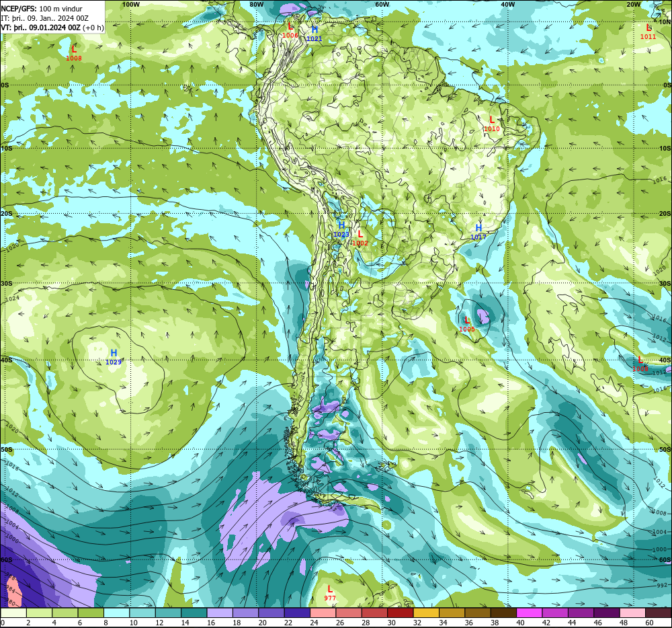
Task: Click the high pressure center labeled 1021
Action: pyautogui.click(x=314, y=34)
